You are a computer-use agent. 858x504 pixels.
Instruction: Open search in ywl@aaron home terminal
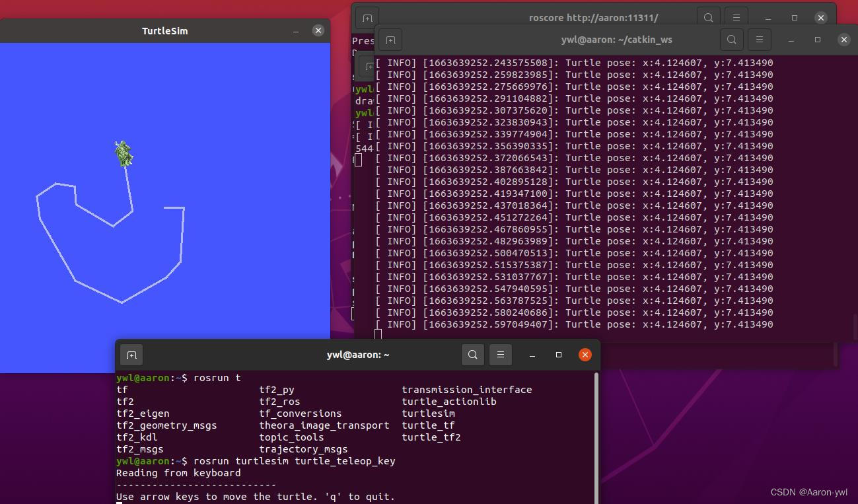pos(472,355)
